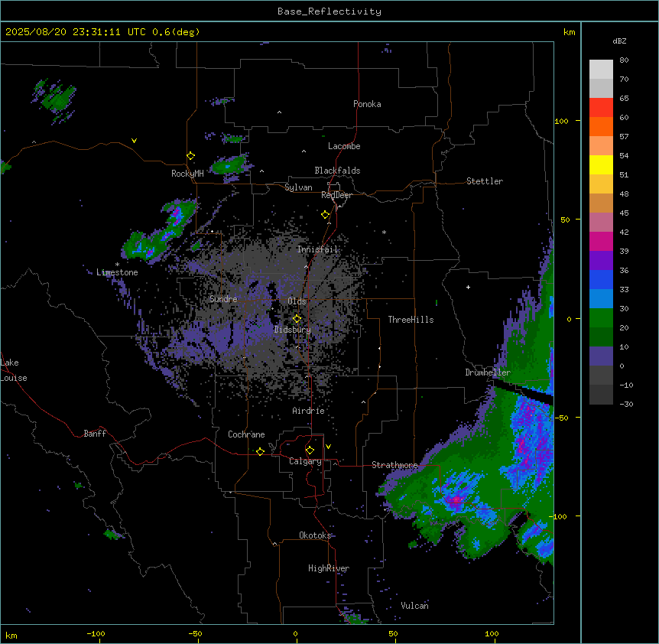Click the Innisfail city label
The height and width of the screenshot is (644, 659).
click(317, 249)
